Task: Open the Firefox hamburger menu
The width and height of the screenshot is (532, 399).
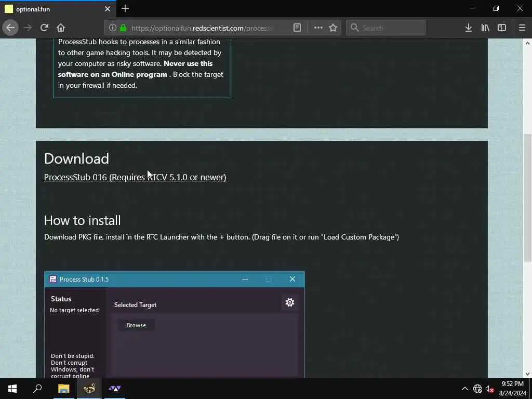Action: point(522,28)
